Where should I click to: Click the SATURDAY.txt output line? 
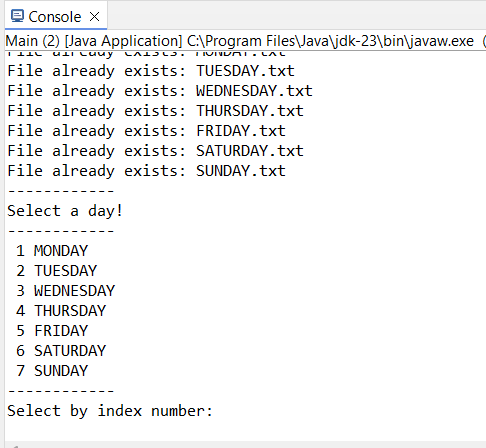[x=155, y=151]
